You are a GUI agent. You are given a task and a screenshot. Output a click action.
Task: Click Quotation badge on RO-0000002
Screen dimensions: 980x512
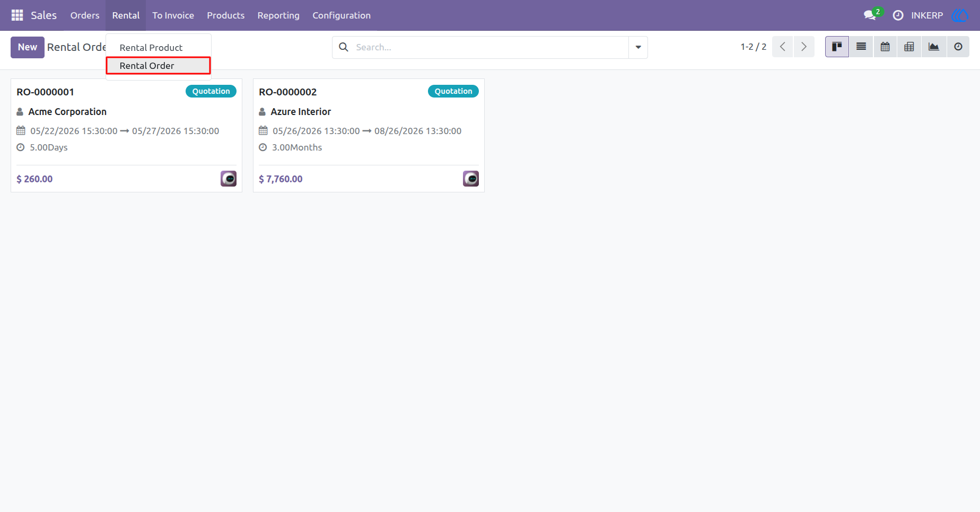(x=453, y=91)
